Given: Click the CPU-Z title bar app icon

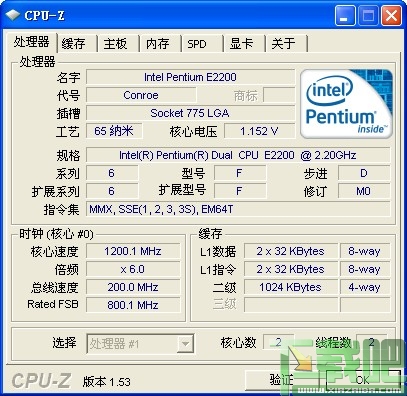Looking at the screenshot, I should tap(12, 15).
